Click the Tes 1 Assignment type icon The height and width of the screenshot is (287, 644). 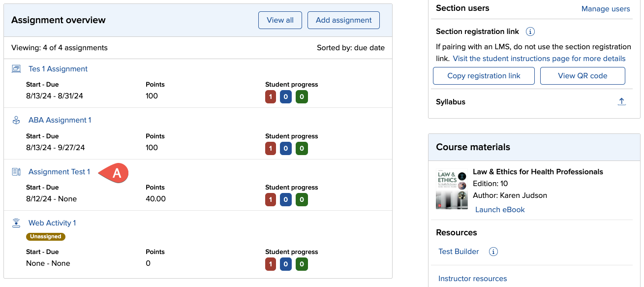(16, 69)
